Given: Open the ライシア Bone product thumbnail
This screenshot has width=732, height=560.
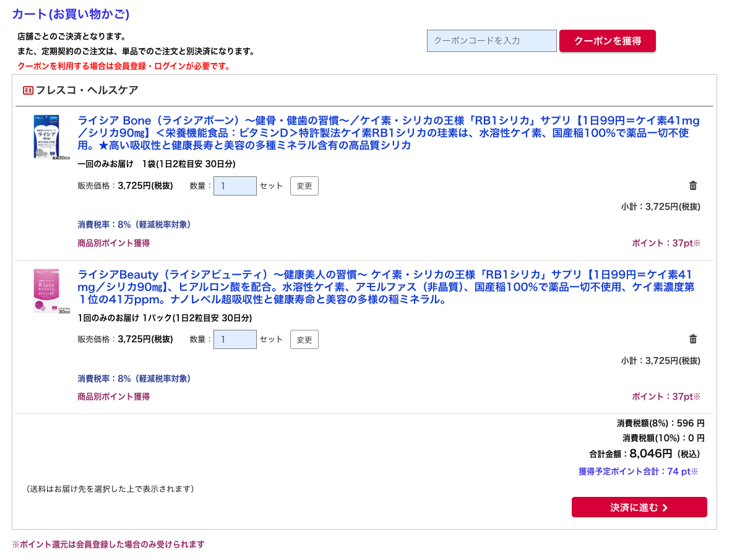Looking at the screenshot, I should 51,137.
